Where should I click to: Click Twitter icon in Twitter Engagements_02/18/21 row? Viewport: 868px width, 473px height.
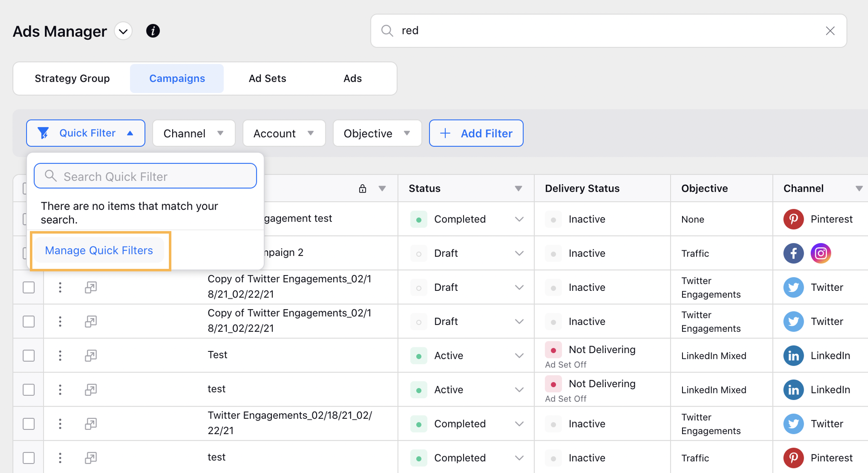[793, 424]
